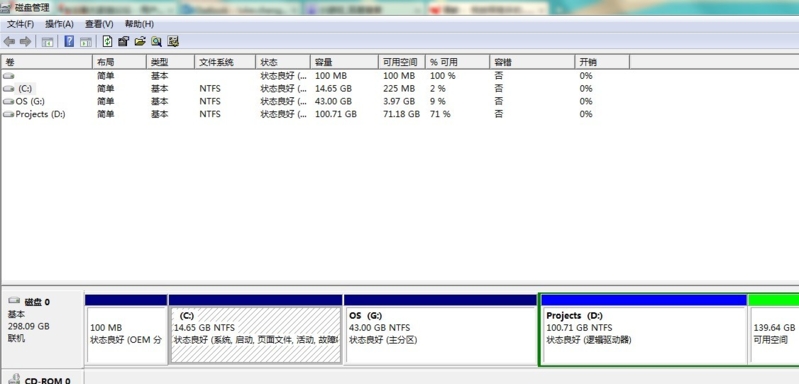Screen dimensions: 799x384
Task: Click the Properties toolbar icon
Action: (x=123, y=42)
